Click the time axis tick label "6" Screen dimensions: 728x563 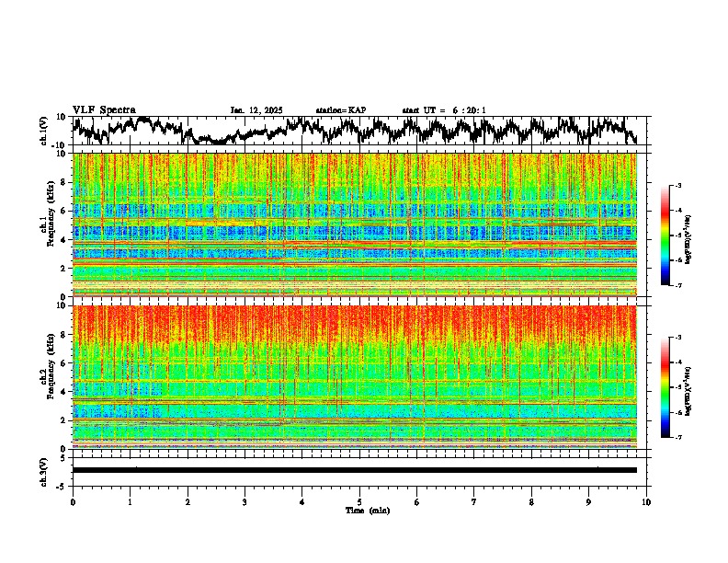[x=417, y=502]
